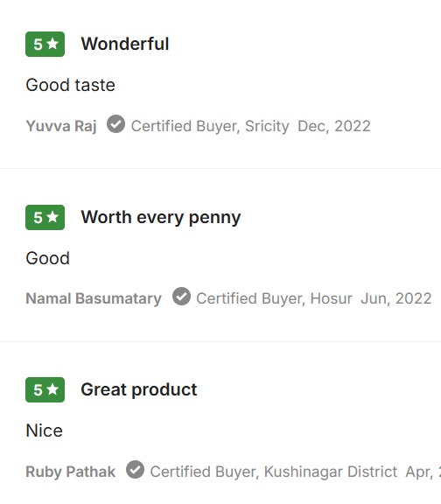441x504 pixels.
Task: Select the Good review text
Action: click(47, 258)
